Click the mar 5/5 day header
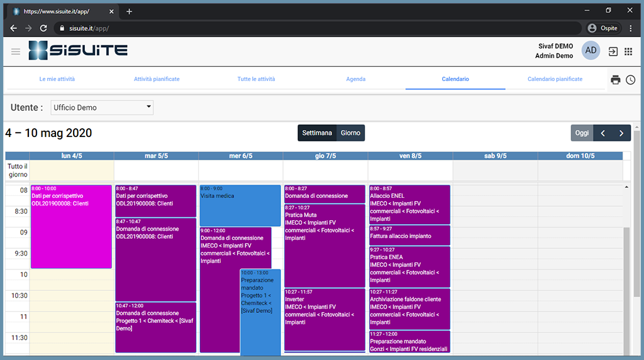 156,156
